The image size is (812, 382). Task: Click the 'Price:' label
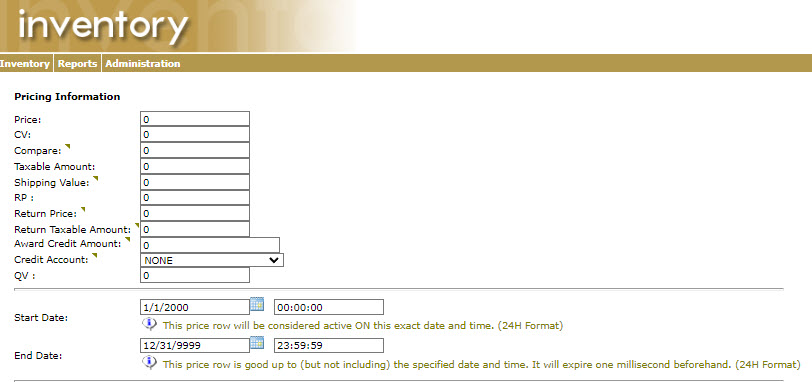pyautogui.click(x=27, y=120)
